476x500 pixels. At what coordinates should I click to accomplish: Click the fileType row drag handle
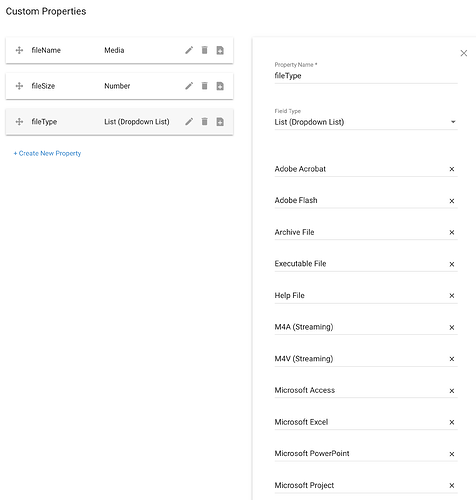[19, 122]
